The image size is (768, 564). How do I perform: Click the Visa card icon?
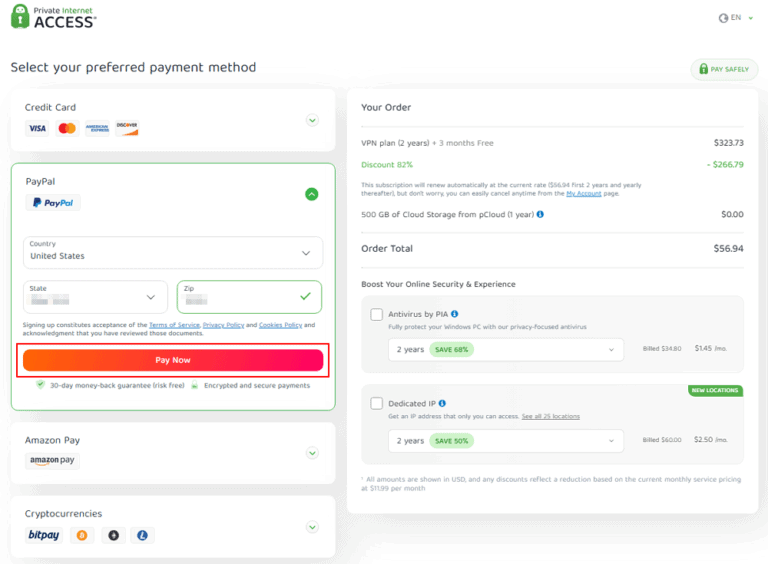point(37,129)
